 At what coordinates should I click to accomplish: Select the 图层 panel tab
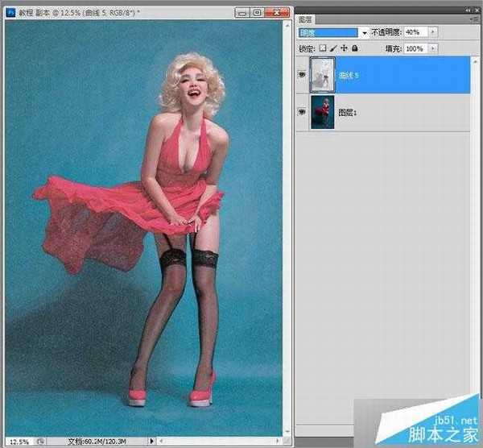[x=305, y=19]
